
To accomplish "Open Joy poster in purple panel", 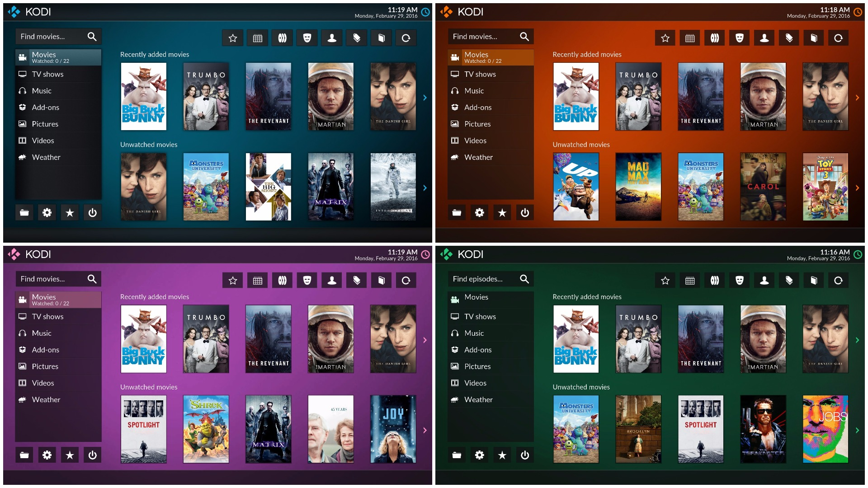I will [393, 429].
